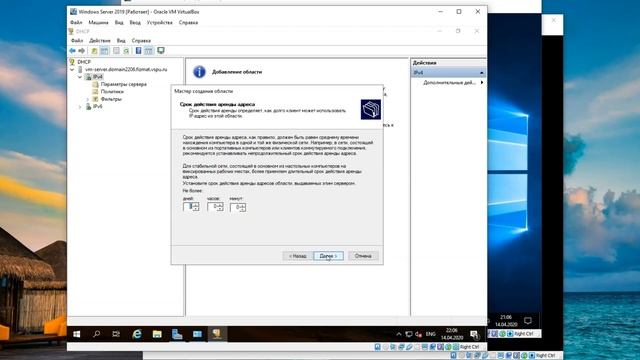This screenshot has height=360, width=640.
Task: Select Фильтры in the tree
Action: tap(111, 99)
